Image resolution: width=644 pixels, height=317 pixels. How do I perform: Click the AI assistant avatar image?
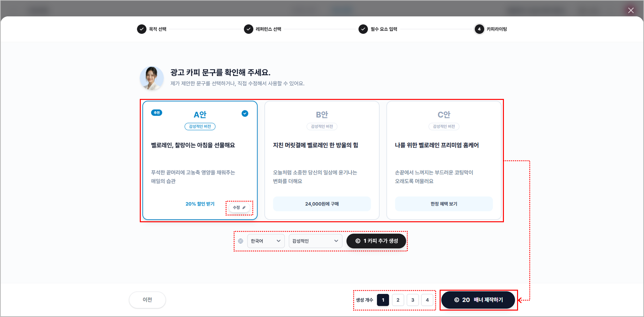[152, 78]
